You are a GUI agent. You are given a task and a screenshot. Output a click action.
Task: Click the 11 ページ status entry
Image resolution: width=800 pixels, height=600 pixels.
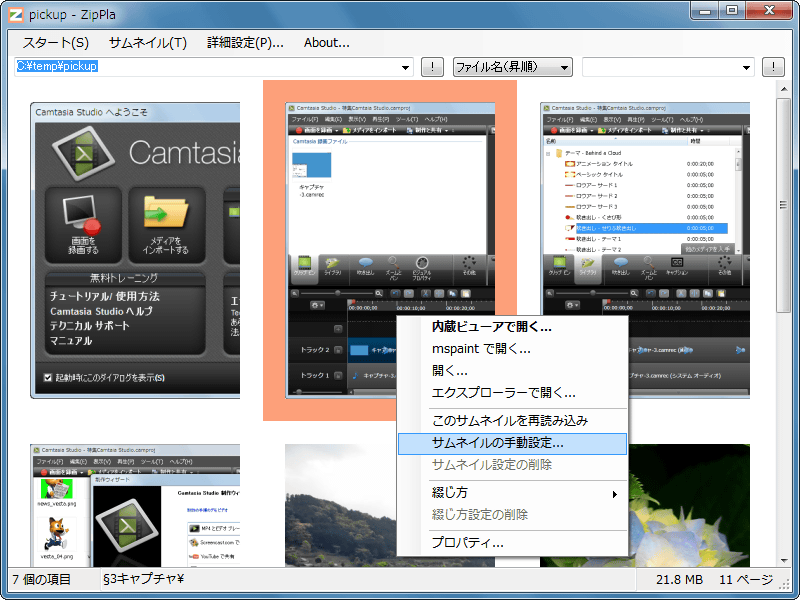[746, 580]
